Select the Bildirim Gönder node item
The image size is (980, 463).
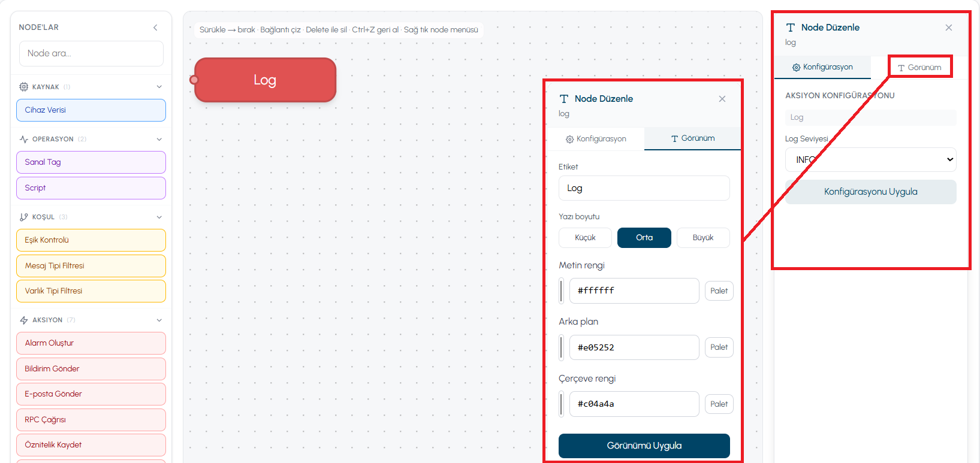coord(91,369)
